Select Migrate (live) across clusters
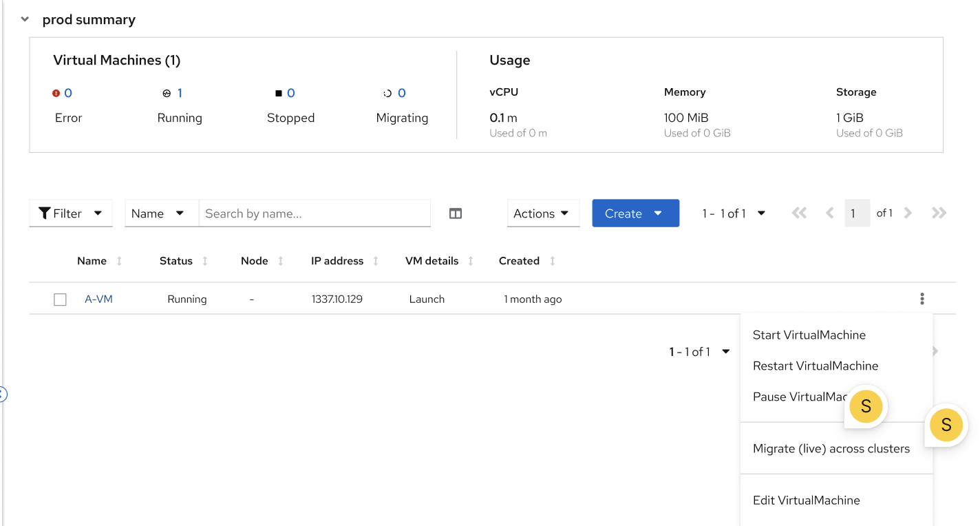 point(831,448)
